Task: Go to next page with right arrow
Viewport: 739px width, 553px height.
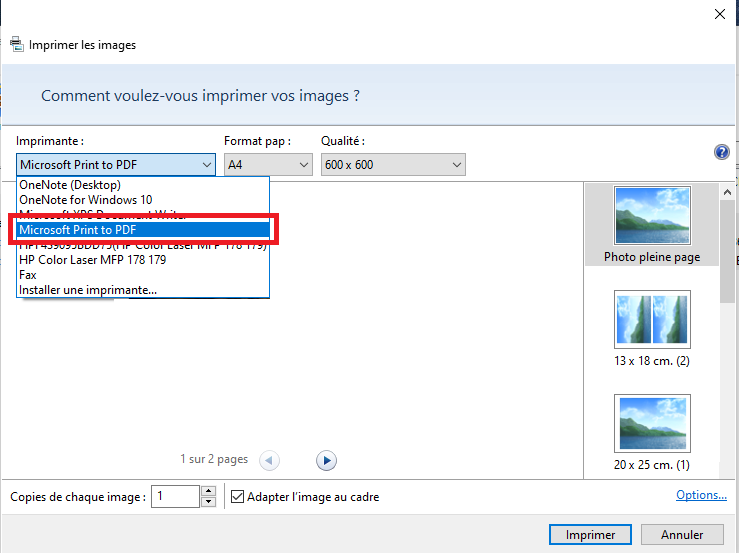Action: tap(326, 460)
